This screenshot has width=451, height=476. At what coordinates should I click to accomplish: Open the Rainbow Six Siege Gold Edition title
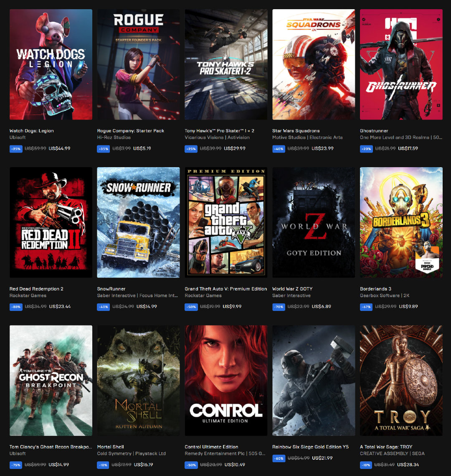point(310,447)
